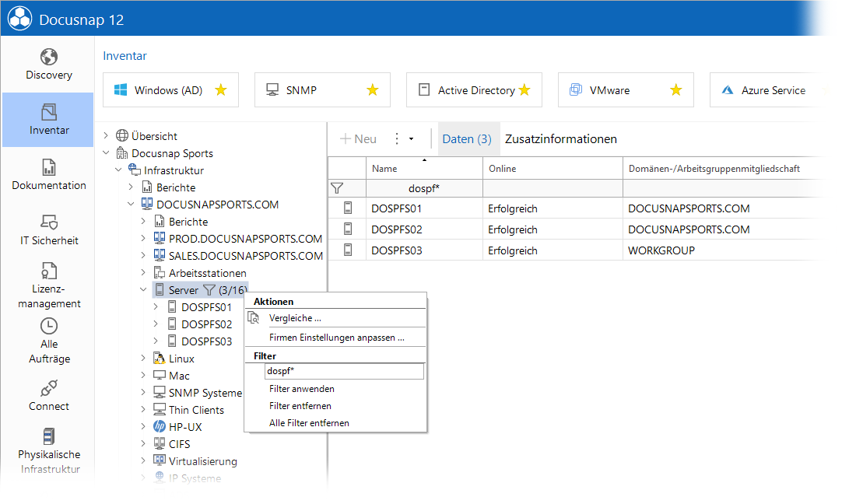Open the Active Directory inventory tile

pyautogui.click(x=475, y=90)
